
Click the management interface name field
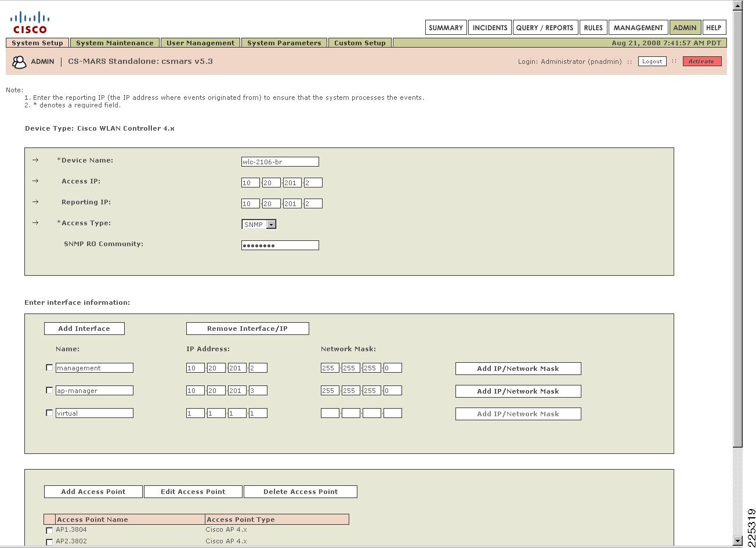coord(95,368)
